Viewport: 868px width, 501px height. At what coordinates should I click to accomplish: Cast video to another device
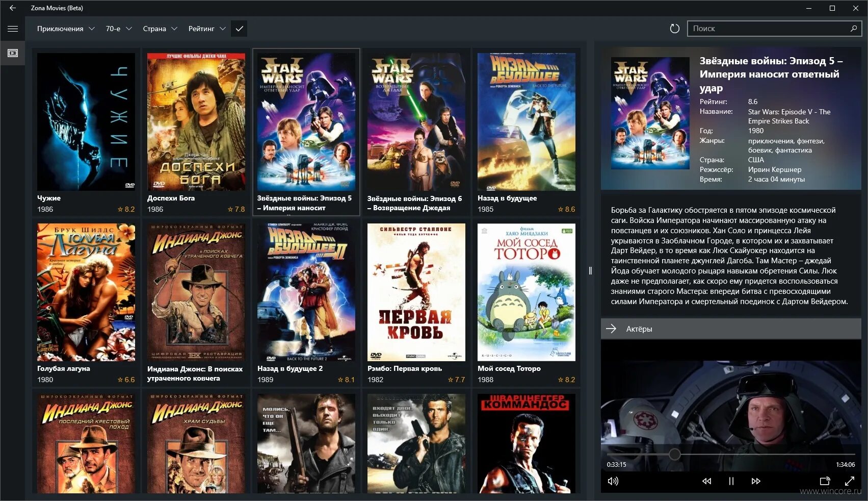point(825,481)
